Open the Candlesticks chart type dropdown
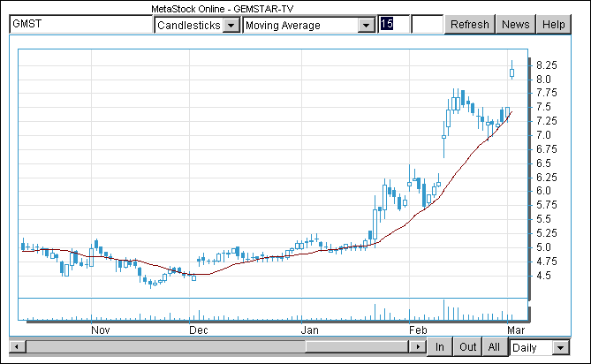 (x=197, y=26)
